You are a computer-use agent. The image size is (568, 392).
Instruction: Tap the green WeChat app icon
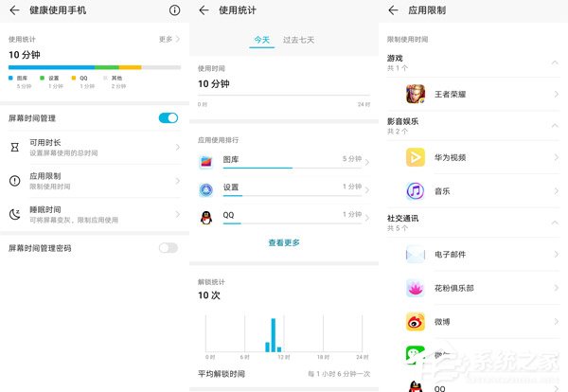click(x=416, y=354)
